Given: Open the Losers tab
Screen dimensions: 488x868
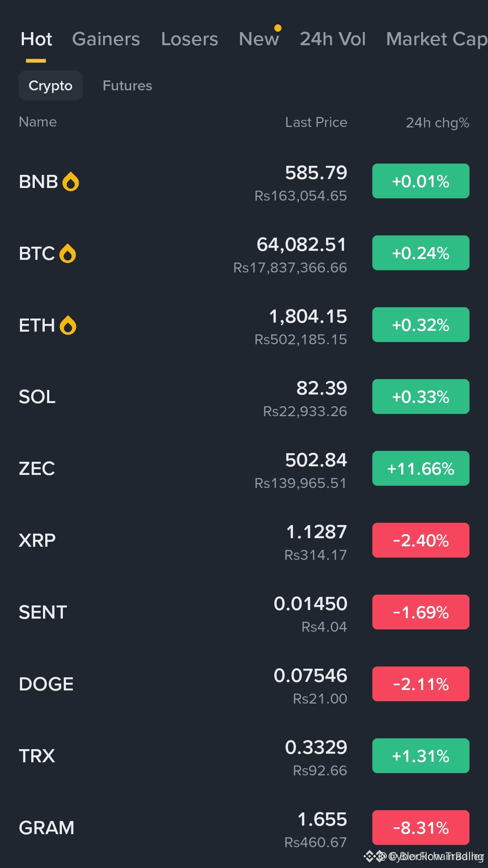Looking at the screenshot, I should (x=190, y=39).
